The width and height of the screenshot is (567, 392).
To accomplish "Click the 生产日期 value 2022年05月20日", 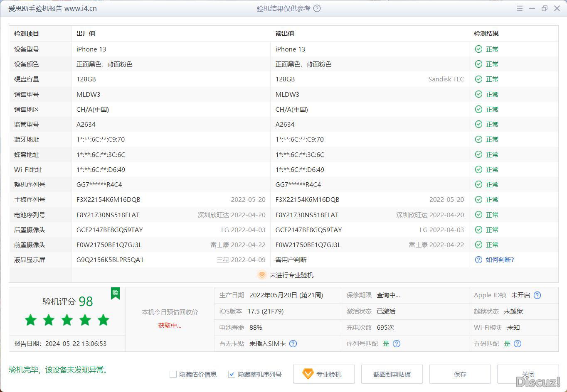I will coord(286,295).
